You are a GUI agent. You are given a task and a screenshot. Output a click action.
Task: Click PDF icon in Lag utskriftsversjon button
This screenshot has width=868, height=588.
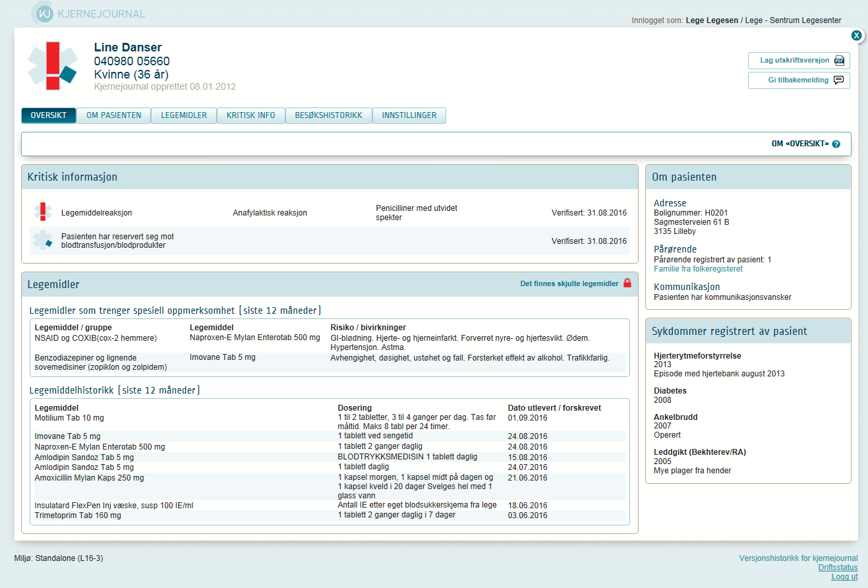coord(839,61)
